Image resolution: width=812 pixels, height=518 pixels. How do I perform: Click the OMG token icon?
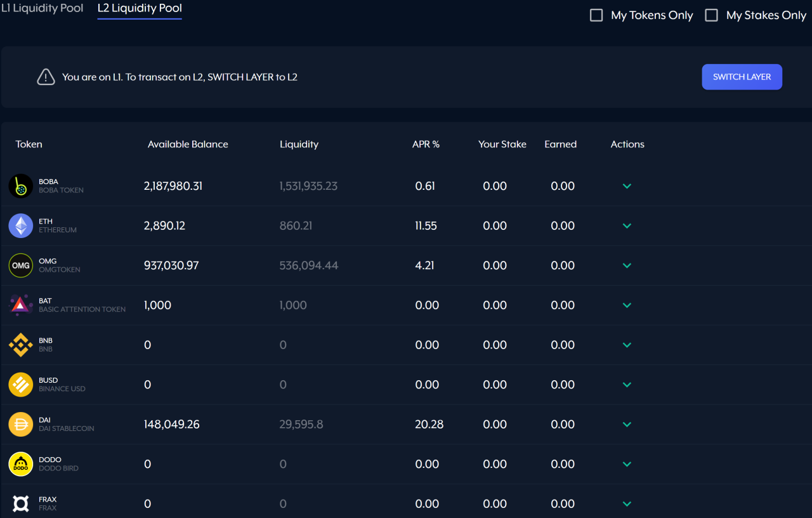pyautogui.click(x=21, y=265)
